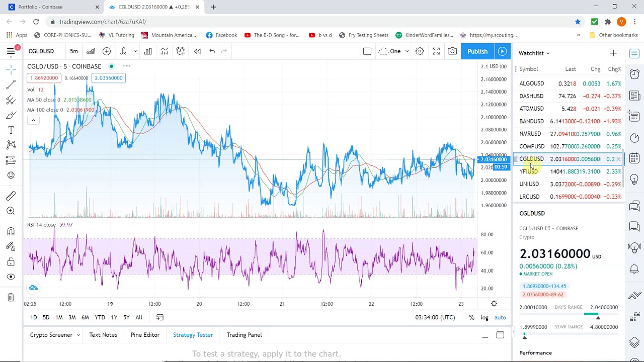Open indicator templates dropdown arrow

point(135,51)
